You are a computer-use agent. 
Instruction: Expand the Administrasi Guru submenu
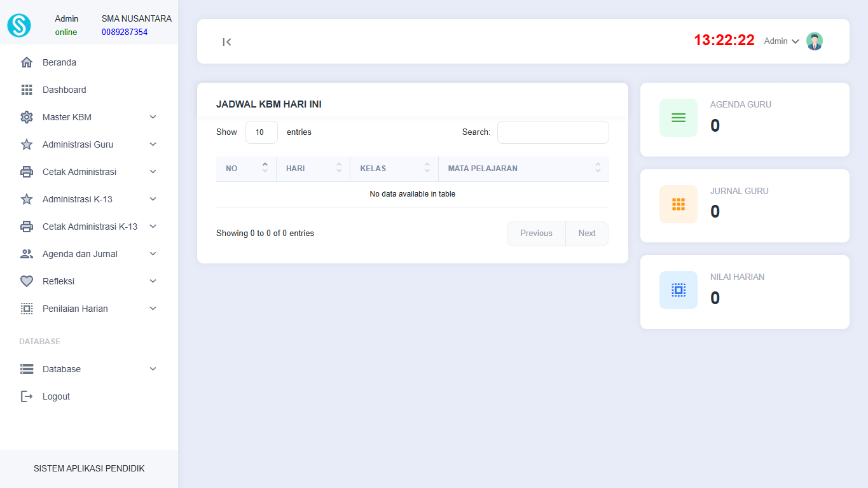tap(153, 144)
